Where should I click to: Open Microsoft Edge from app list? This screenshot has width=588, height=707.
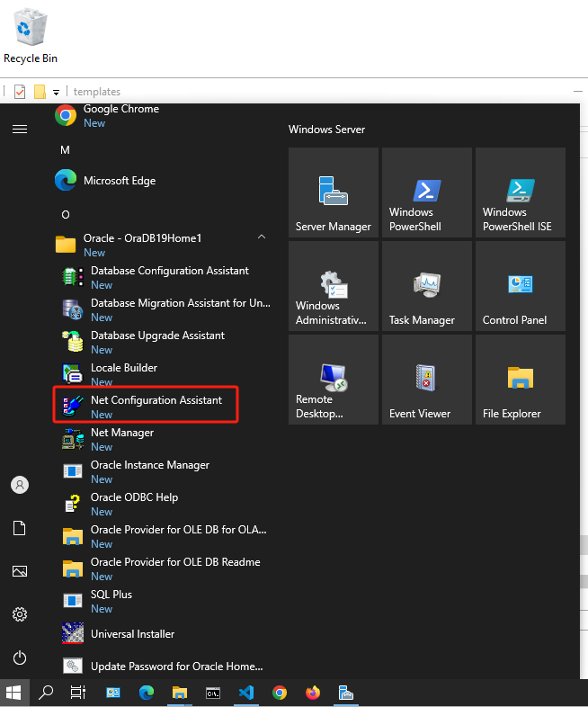165,181
